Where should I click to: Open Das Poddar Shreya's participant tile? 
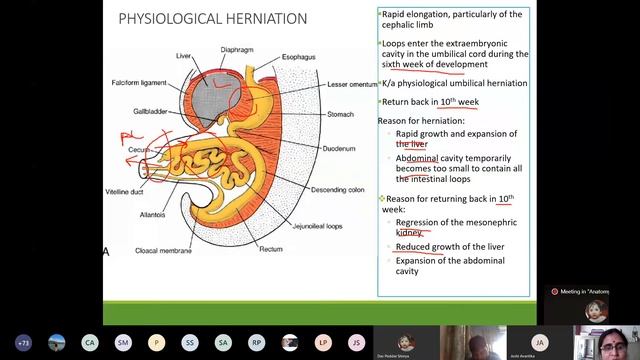click(406, 343)
